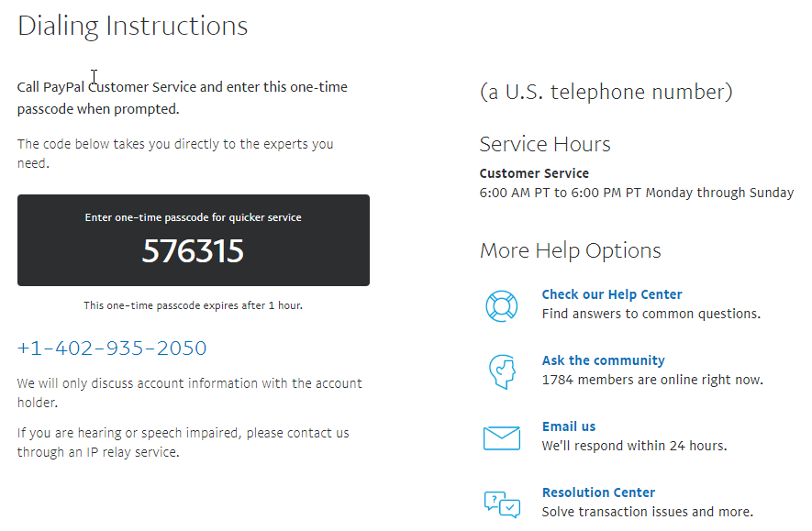Follow the Ask the community link
Image resolution: width=812 pixels, height=531 pixels.
pyautogui.click(x=603, y=360)
